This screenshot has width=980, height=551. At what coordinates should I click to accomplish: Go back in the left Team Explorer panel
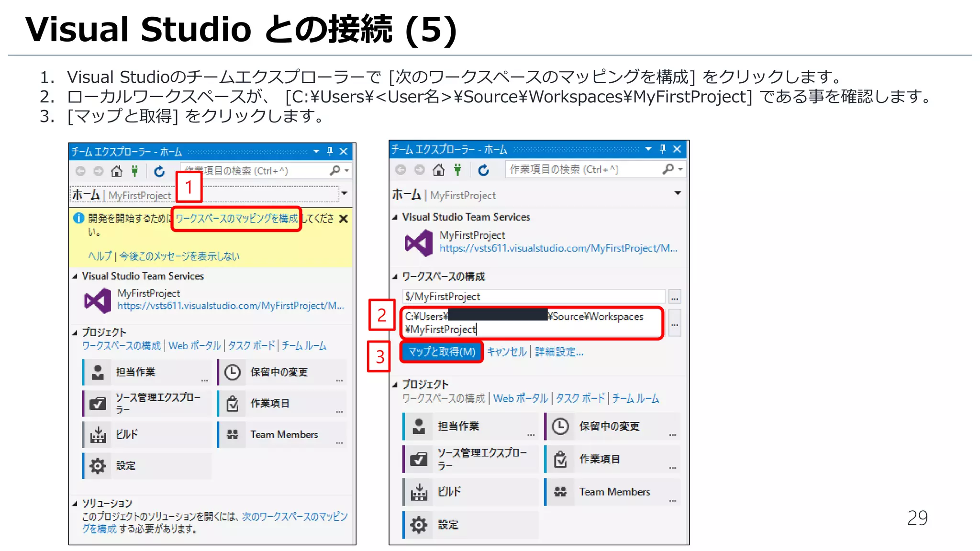pos(80,171)
